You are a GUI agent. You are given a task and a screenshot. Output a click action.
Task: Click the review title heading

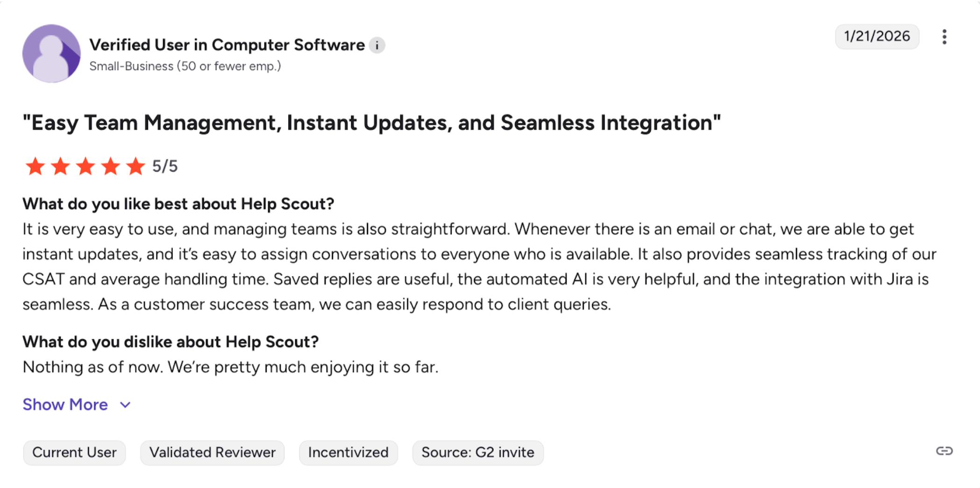371,123
